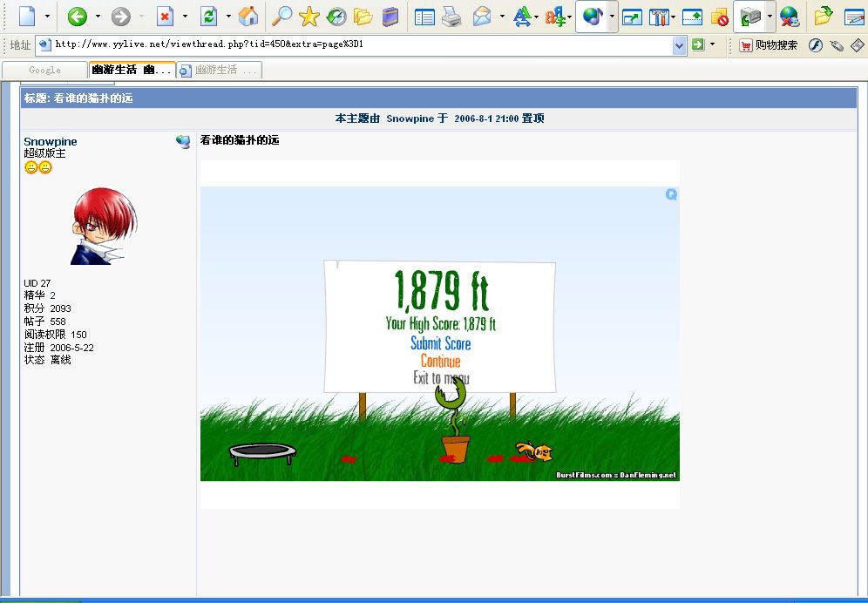The width and height of the screenshot is (868, 603).
Task: Click Exit to menu in the game
Action: coord(441,378)
